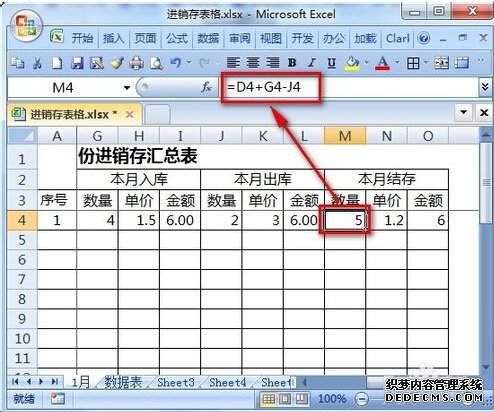Close the 进销存表格.xlsx document tab
494x412 pixels.
click(x=130, y=115)
